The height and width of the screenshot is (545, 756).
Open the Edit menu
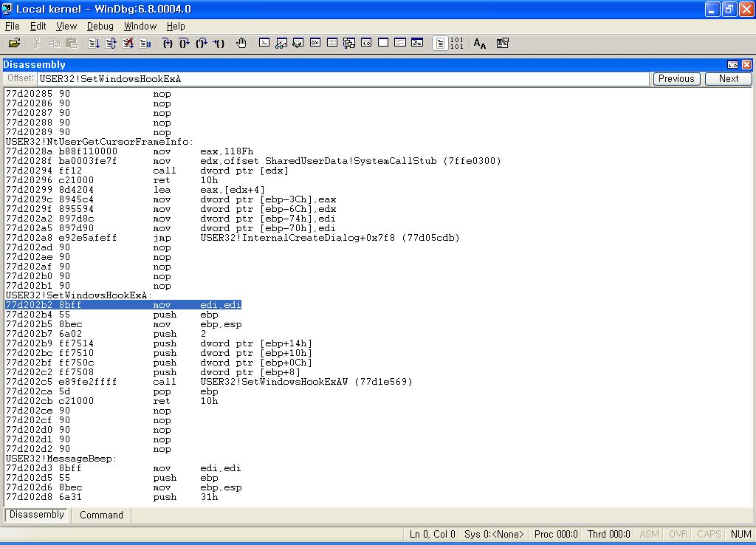click(x=38, y=26)
